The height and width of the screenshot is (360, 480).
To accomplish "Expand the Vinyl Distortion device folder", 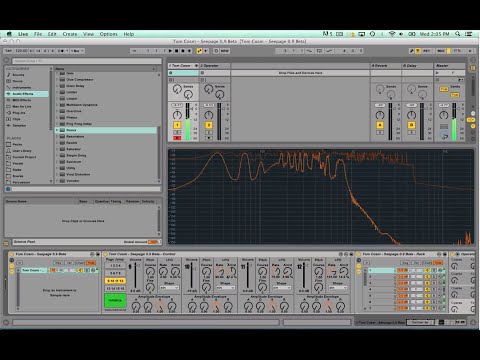I will pos(57,175).
